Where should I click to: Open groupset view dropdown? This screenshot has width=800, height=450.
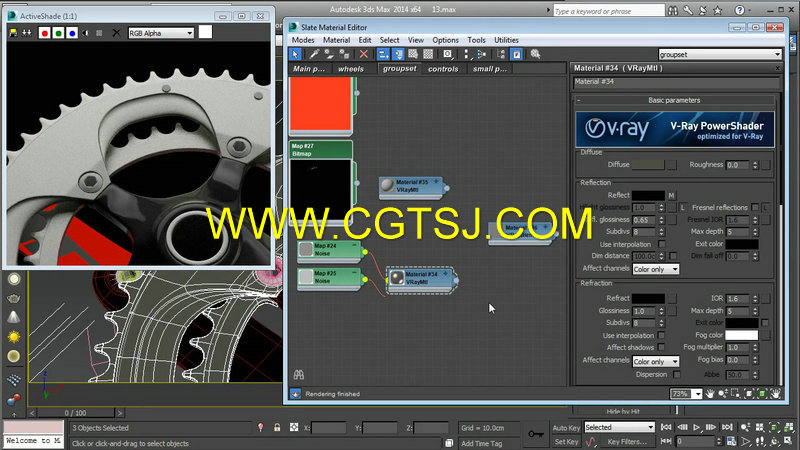(x=719, y=54)
